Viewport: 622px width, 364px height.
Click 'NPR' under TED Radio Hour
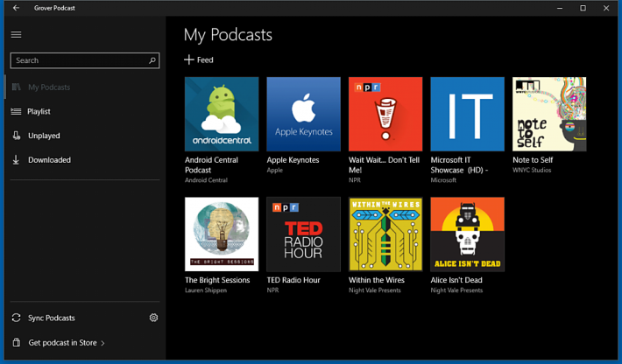pos(273,290)
